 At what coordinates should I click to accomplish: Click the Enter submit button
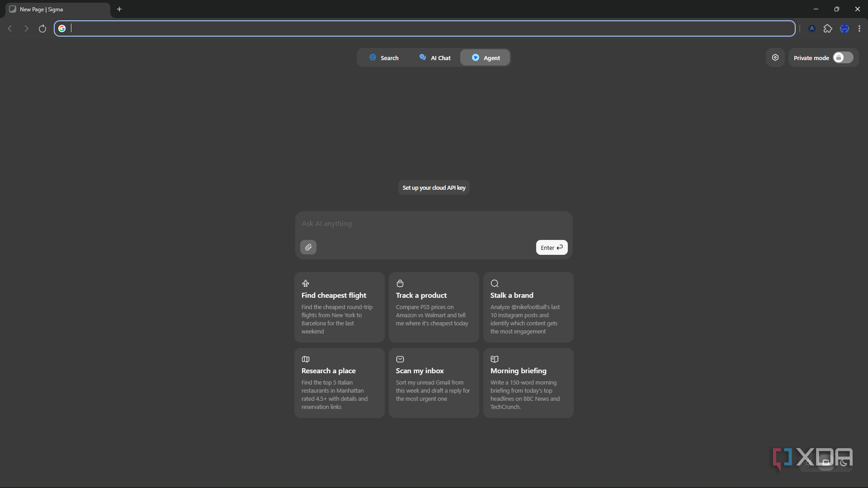552,247
